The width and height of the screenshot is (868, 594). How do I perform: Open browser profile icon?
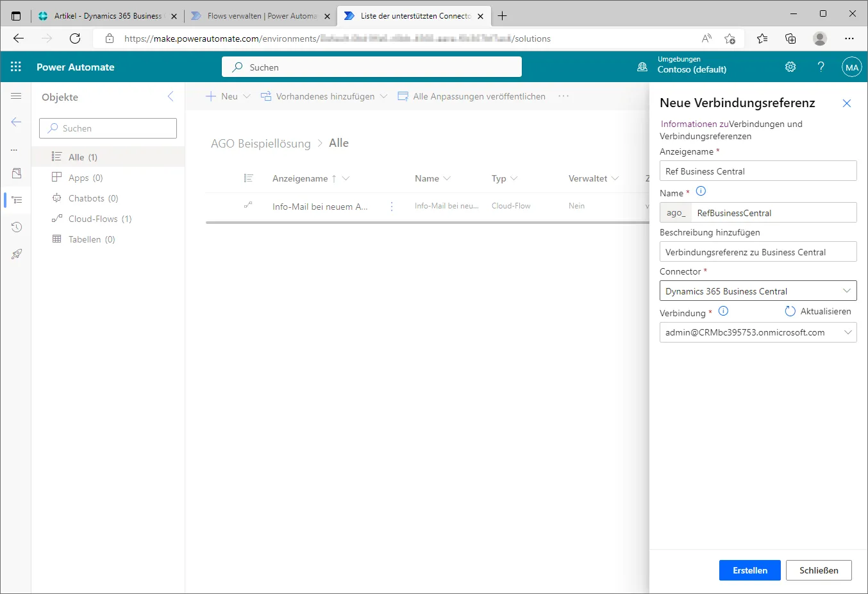pos(820,38)
